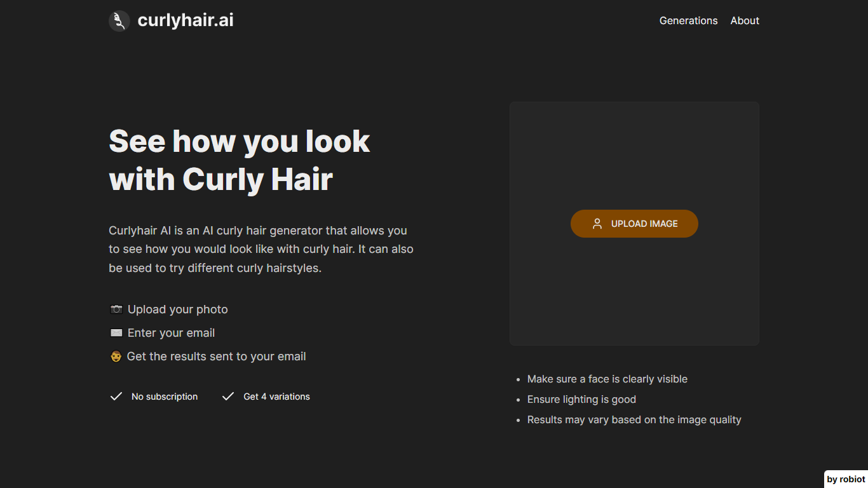This screenshot has width=868, height=488.
Task: Click the face emoji beside Get the results
Action: tap(116, 356)
